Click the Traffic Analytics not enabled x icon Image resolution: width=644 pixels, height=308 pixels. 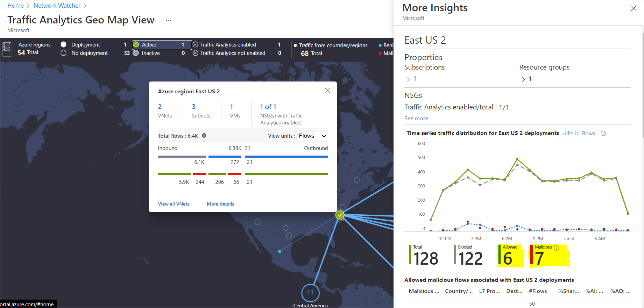tap(196, 53)
